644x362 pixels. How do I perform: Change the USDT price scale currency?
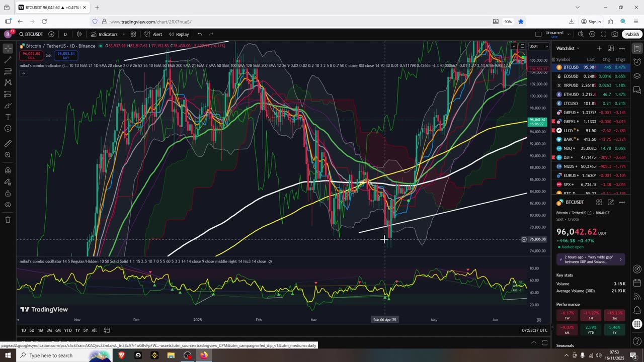click(538, 46)
